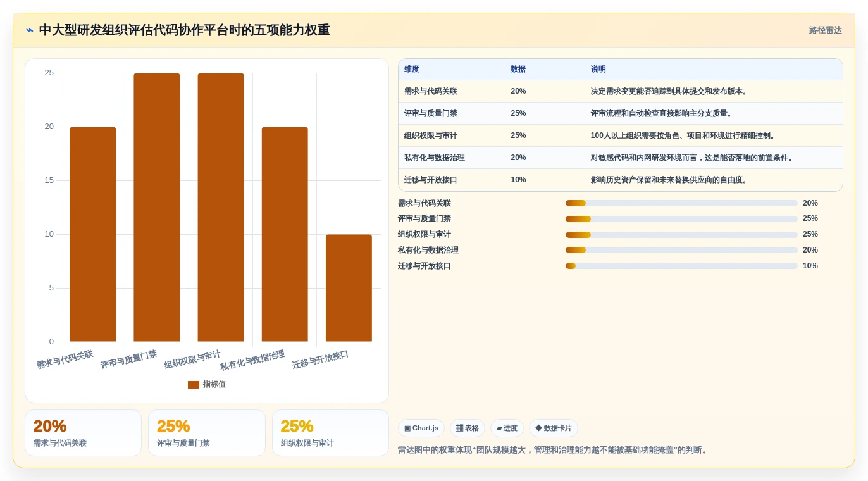Select the 评审与质量门禁 table row cell

pos(431,113)
